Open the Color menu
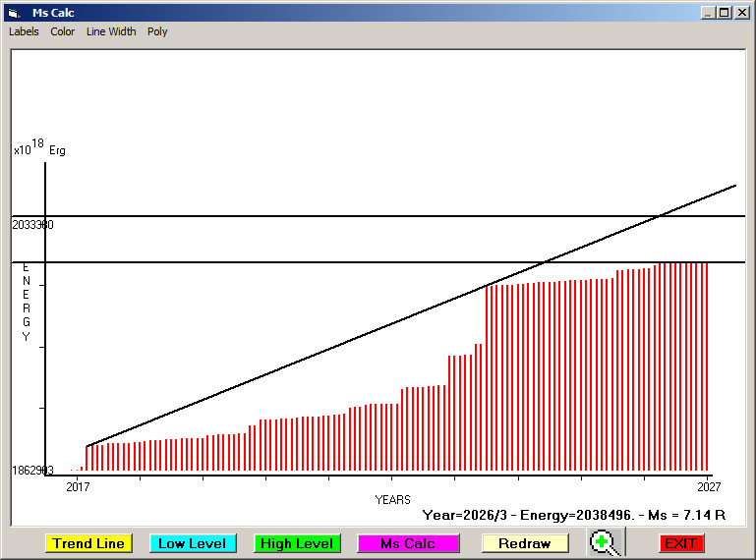Screen dimensions: 756x560 (x=63, y=31)
